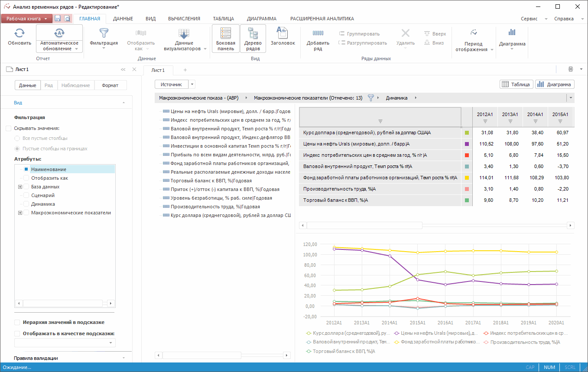The height and width of the screenshot is (372, 588).
Task: Open the Фильтрация funnel tool
Action: pos(104,33)
